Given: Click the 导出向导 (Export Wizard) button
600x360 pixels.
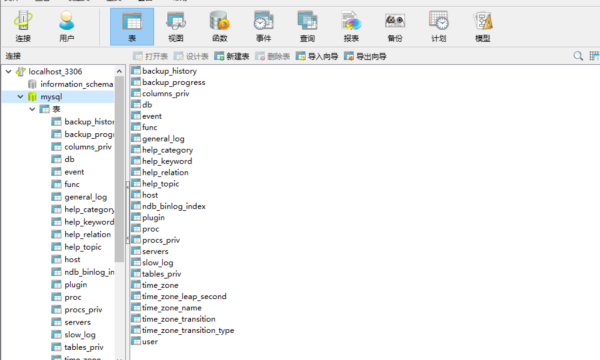Looking at the screenshot, I should tap(365, 57).
